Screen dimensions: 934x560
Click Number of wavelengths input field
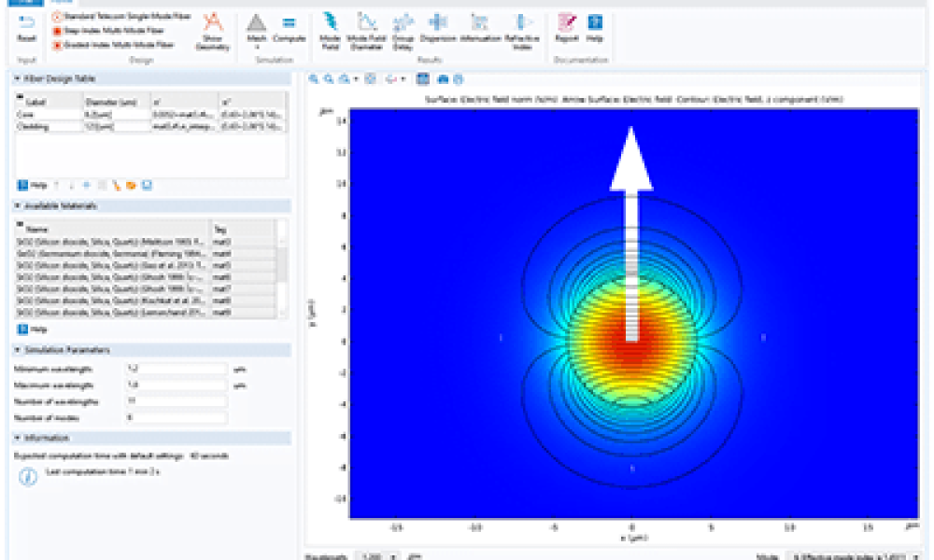coord(177,401)
